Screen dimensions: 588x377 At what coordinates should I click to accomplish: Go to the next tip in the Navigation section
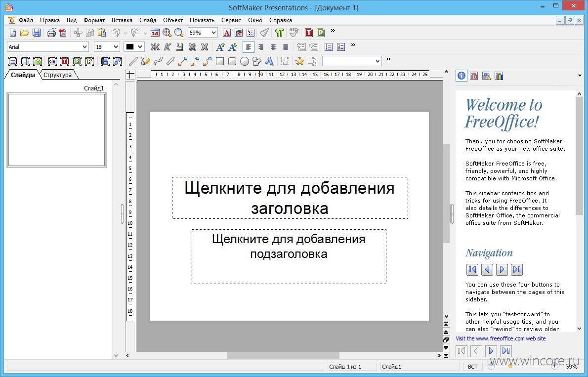[x=502, y=269]
